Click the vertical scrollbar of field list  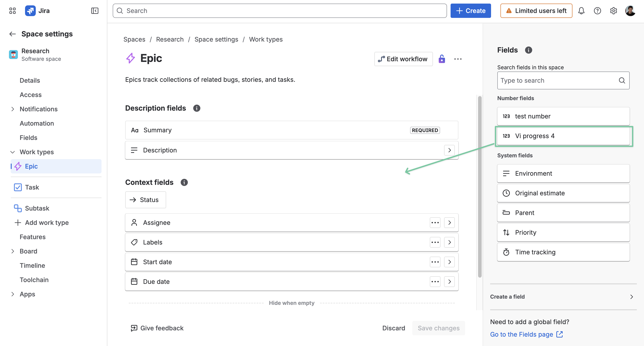click(479, 186)
